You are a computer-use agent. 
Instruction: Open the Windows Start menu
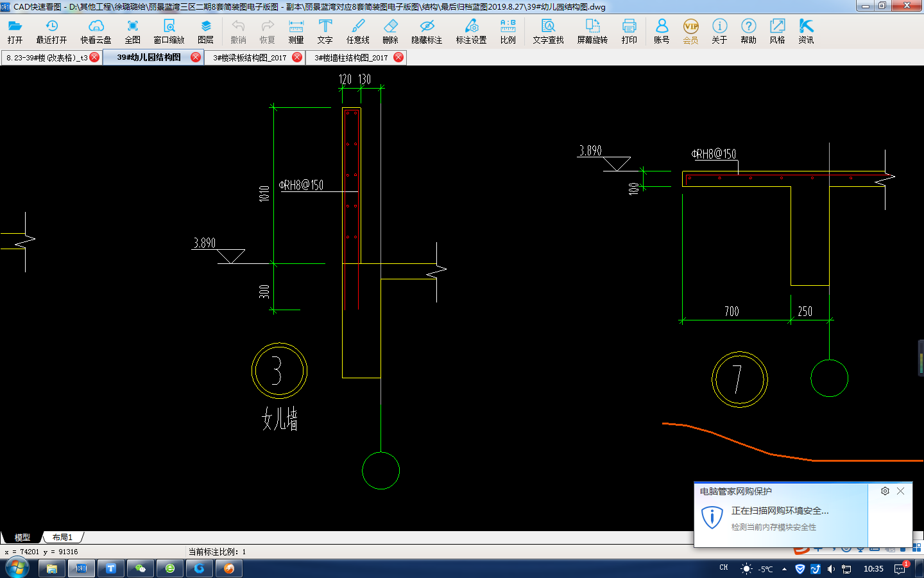click(17, 568)
